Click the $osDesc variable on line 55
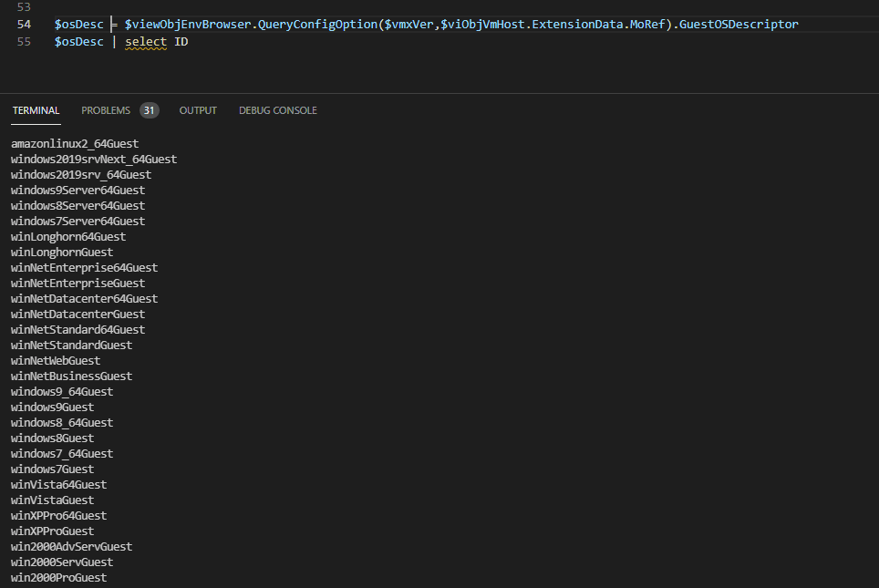Screen dimensions: 879x588 (78, 42)
